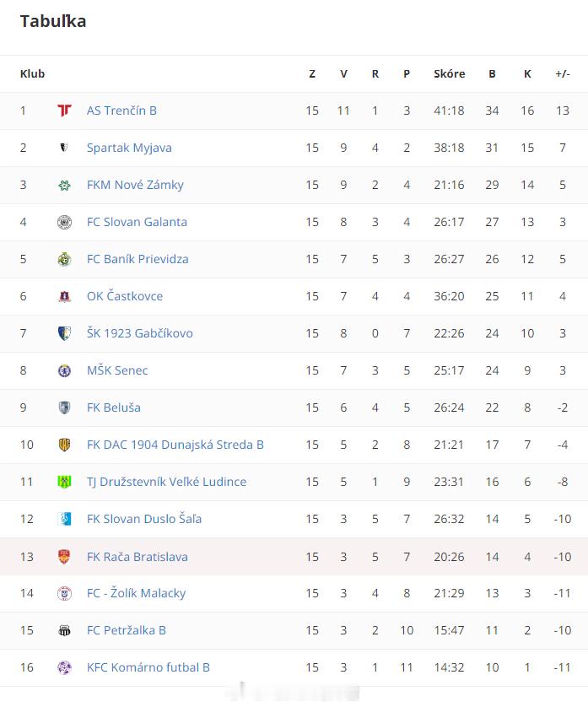Click the FC Petržalka B striped logo
The height and width of the screenshot is (707, 588).
pyautogui.click(x=64, y=630)
